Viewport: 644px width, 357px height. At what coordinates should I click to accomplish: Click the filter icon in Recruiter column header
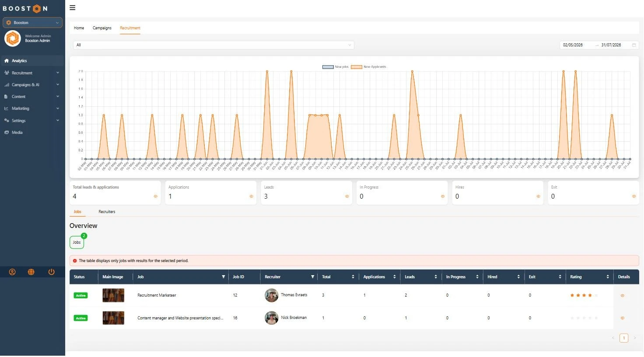(313, 277)
